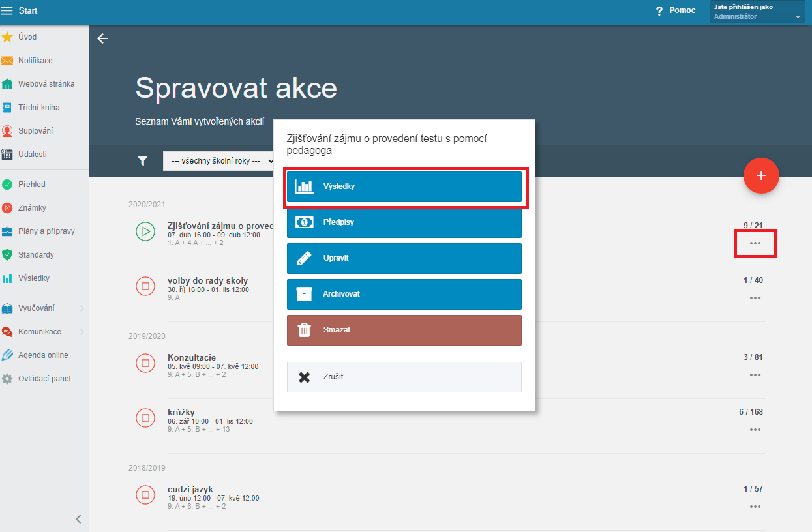Click the back arrow icon

point(102,38)
